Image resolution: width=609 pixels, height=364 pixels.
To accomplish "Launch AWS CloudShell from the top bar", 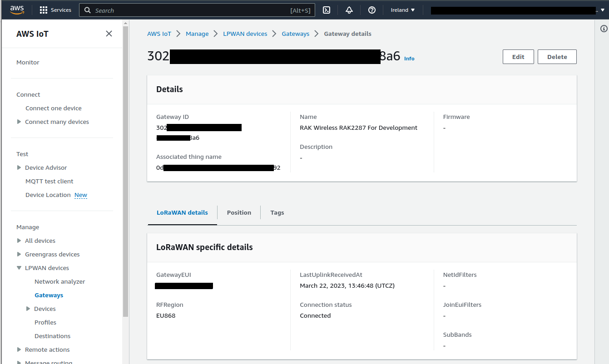I will [327, 10].
